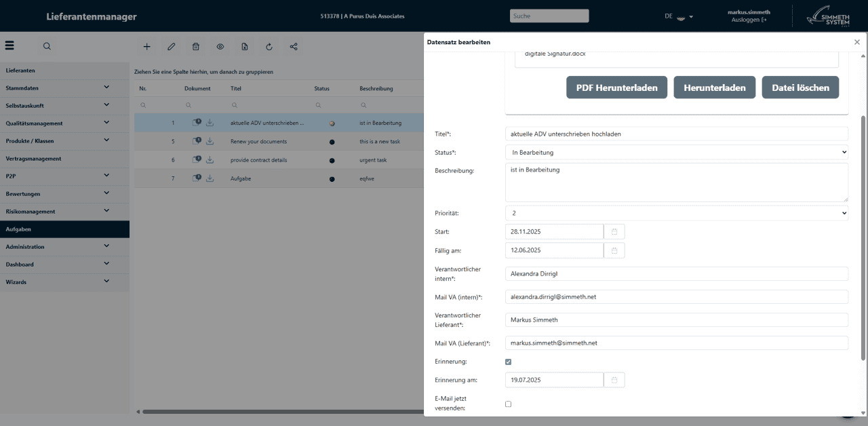Open the hamburger menu in the sidebar

coord(9,45)
